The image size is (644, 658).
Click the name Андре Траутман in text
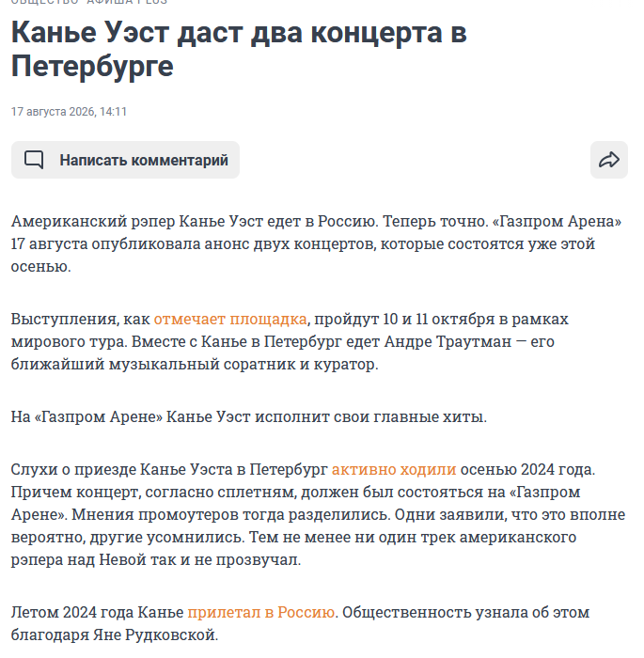click(x=448, y=341)
